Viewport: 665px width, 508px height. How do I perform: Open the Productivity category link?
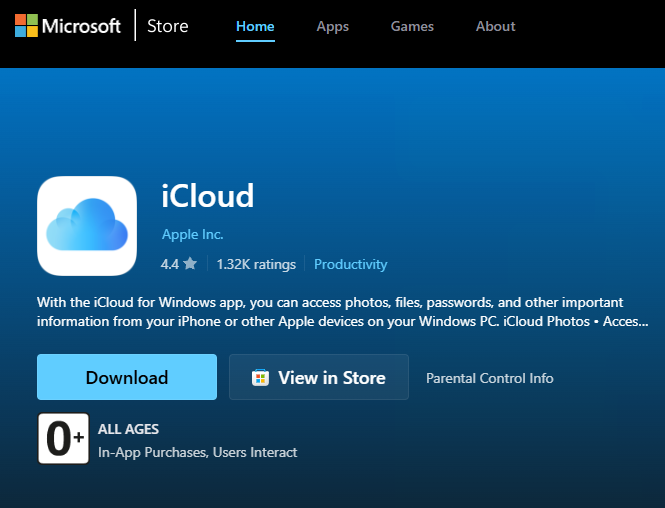[350, 264]
